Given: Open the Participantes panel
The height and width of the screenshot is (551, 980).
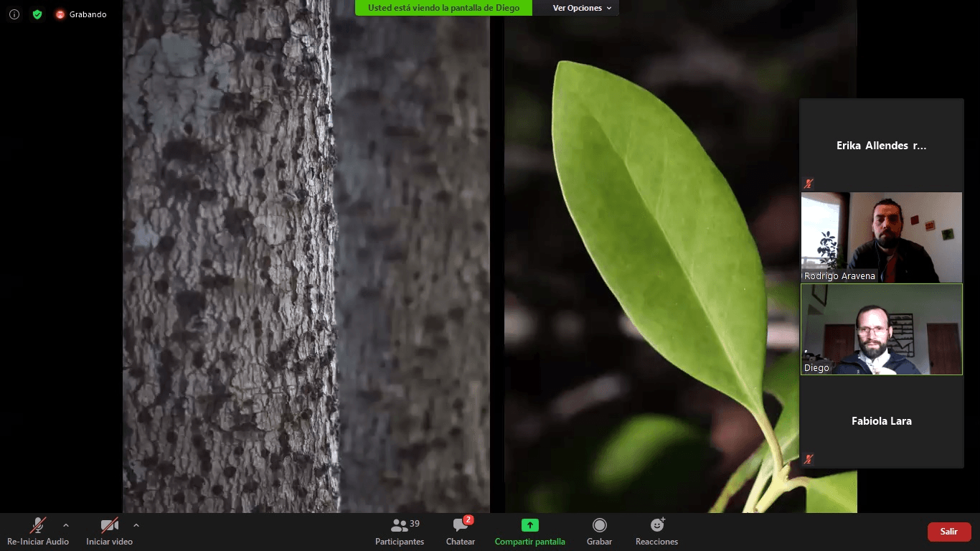Looking at the screenshot, I should click(x=400, y=531).
